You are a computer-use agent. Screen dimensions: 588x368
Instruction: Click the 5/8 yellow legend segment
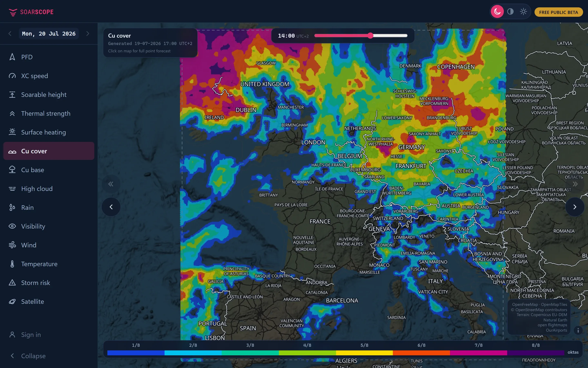pyautogui.click(x=364, y=353)
